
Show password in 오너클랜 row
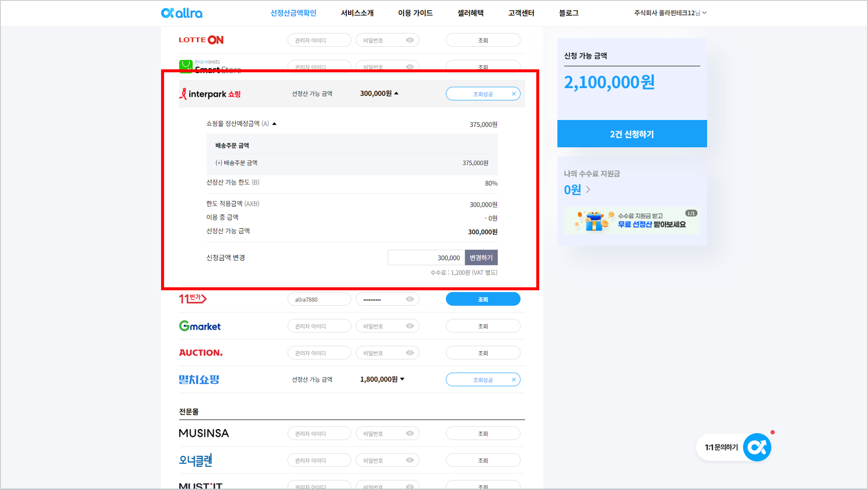(x=410, y=460)
